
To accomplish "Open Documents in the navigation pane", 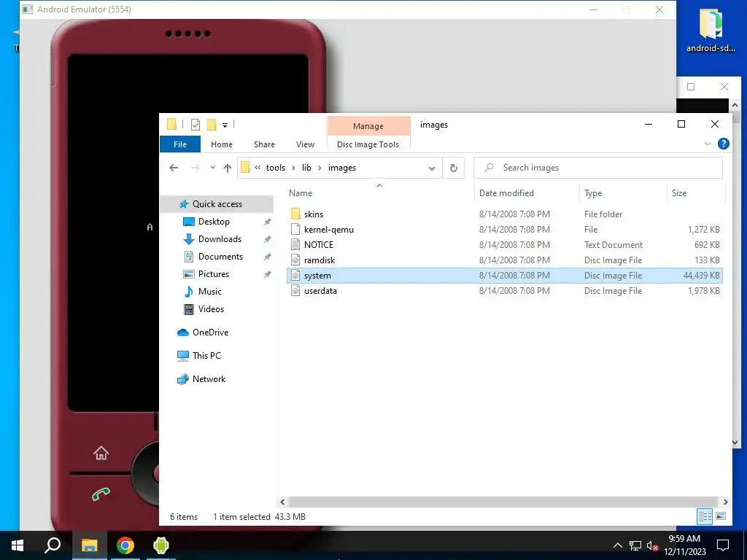I will [220, 256].
